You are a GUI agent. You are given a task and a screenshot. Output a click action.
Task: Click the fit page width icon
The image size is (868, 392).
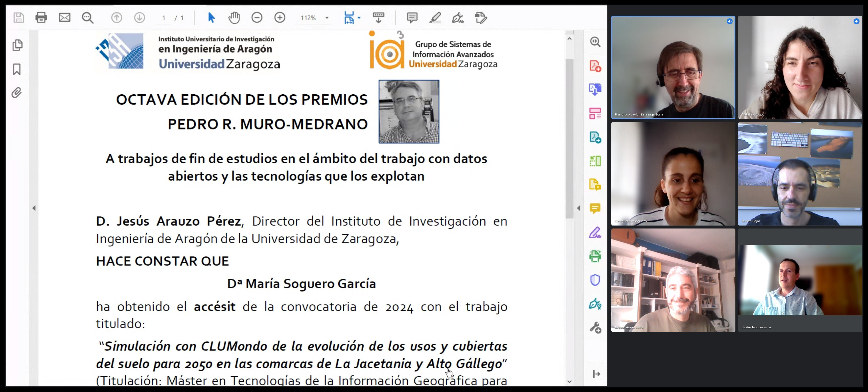pyautogui.click(x=349, y=17)
